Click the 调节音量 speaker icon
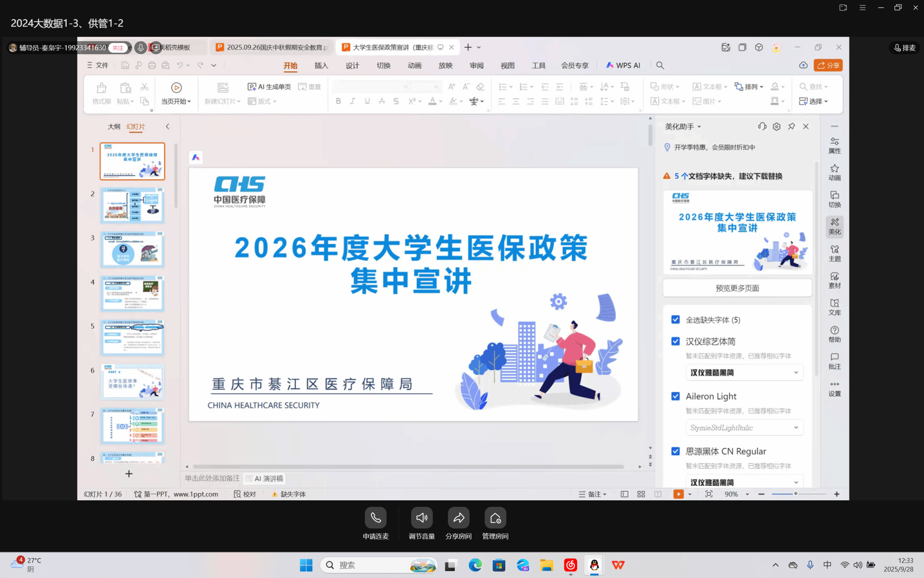The image size is (924, 578). pyautogui.click(x=421, y=518)
